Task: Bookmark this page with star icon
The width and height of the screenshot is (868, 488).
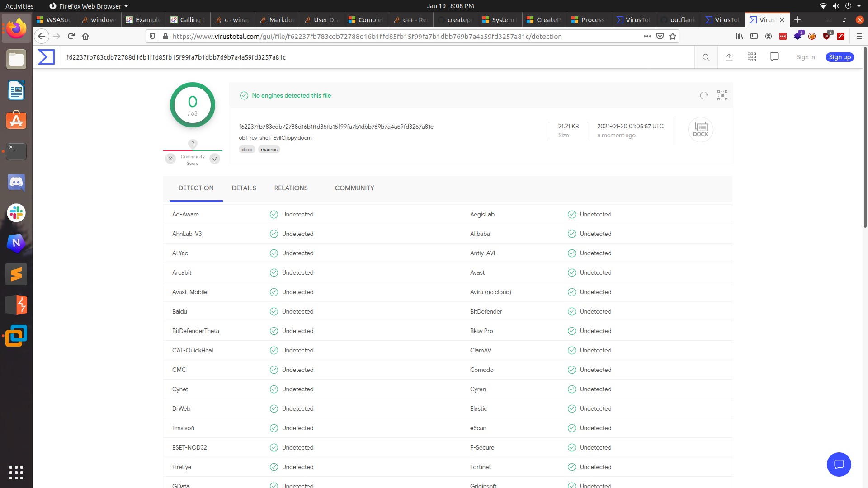Action: [673, 36]
